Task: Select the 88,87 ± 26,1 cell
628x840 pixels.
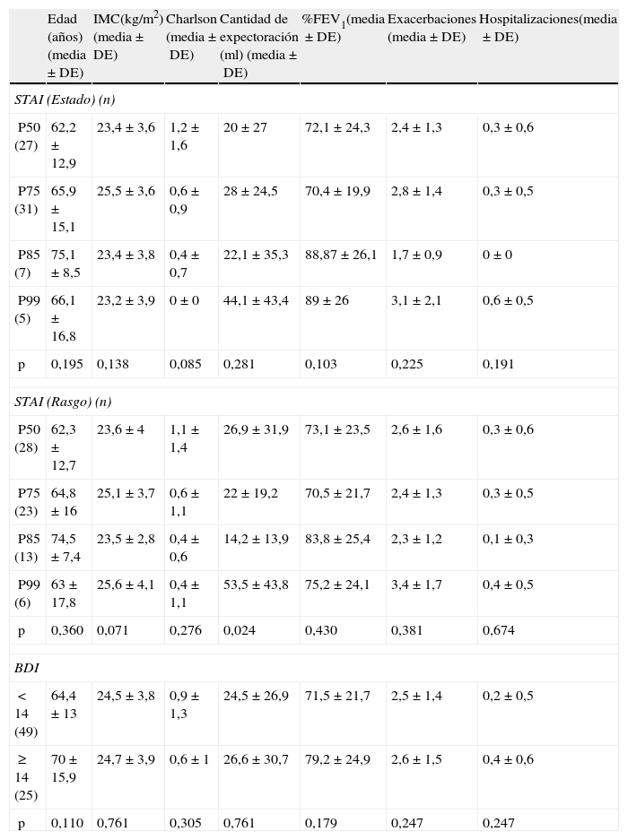Action: [x=341, y=255]
